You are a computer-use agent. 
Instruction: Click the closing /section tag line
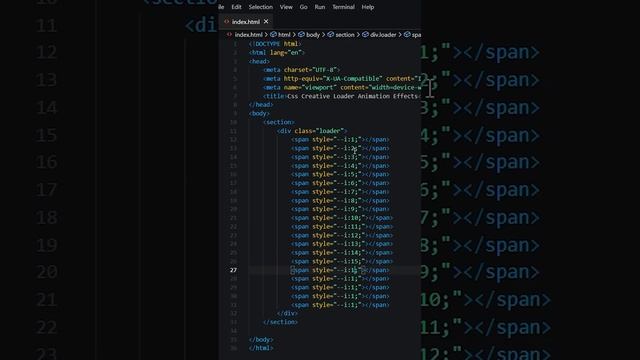[280, 322]
